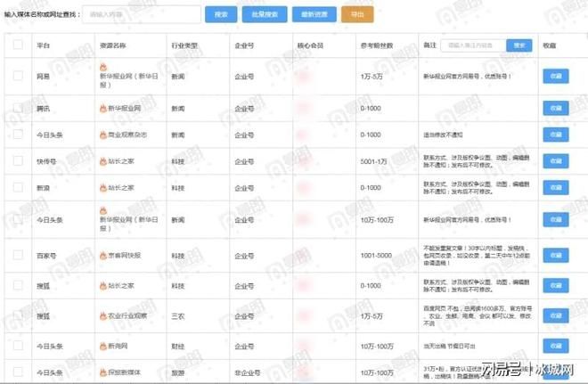The width and height of the screenshot is (588, 384).
Task: Check the 新浪 row checkbox
Action: pyautogui.click(x=18, y=187)
